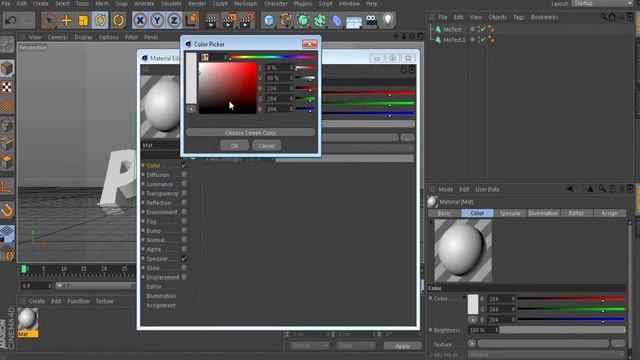Toggle the Y axis lock

[157, 20]
